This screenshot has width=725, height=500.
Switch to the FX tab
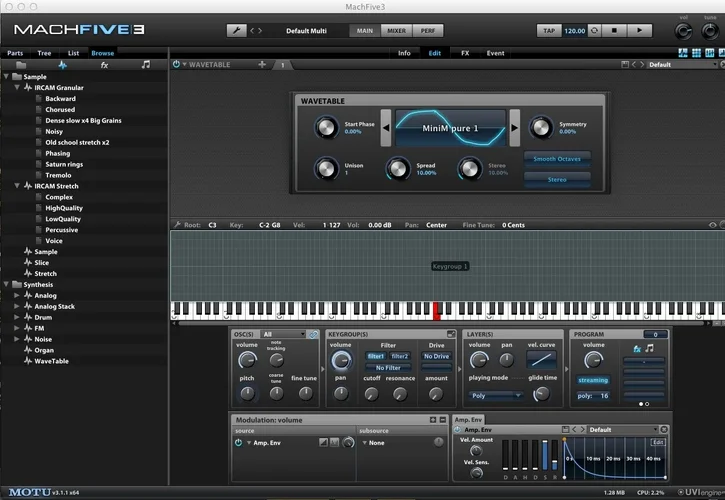(x=465, y=53)
